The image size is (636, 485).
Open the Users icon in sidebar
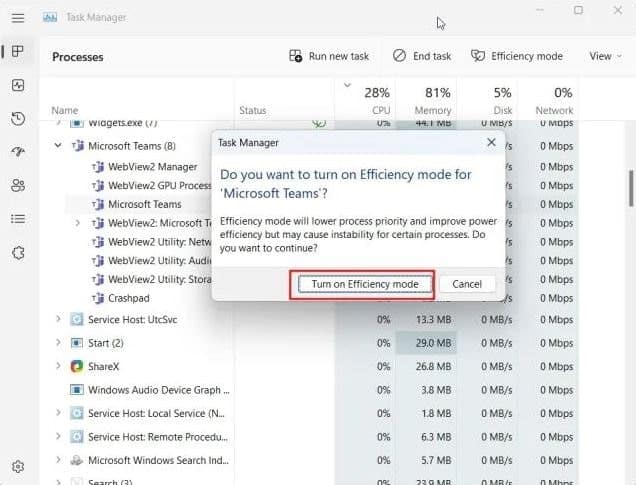[x=18, y=185]
